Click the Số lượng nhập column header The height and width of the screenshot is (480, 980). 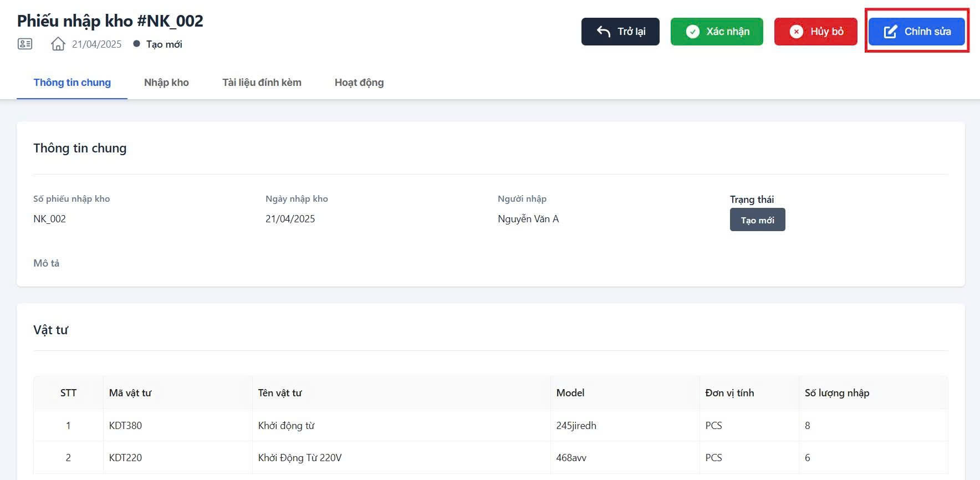[836, 393]
